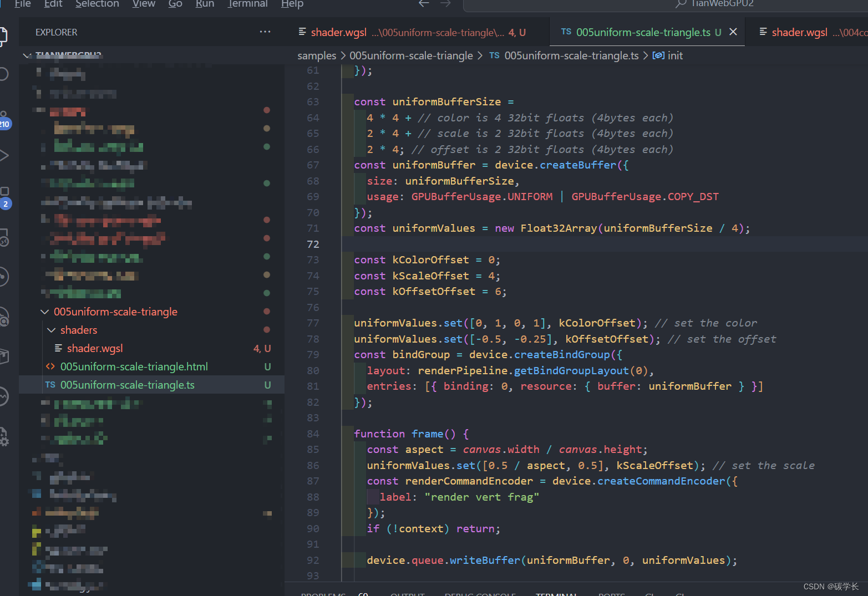Viewport: 868px width, 596px height.
Task: Click 'createBindGroup' on line 79
Action: (562, 355)
